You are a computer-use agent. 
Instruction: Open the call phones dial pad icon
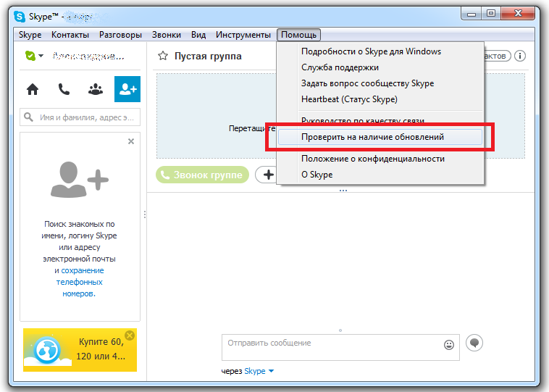[64, 89]
